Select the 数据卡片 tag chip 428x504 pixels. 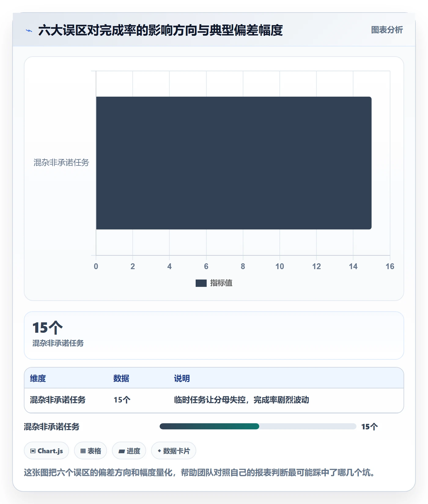[x=174, y=451]
